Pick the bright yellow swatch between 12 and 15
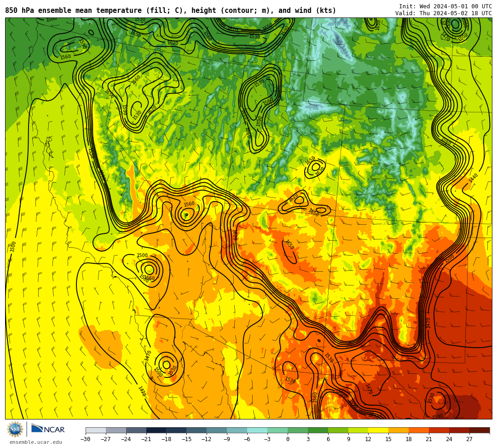The image size is (497, 448). pos(379,430)
